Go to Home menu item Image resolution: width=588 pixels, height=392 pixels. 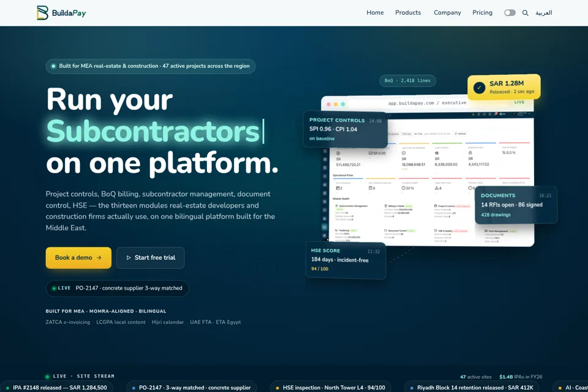coord(375,13)
